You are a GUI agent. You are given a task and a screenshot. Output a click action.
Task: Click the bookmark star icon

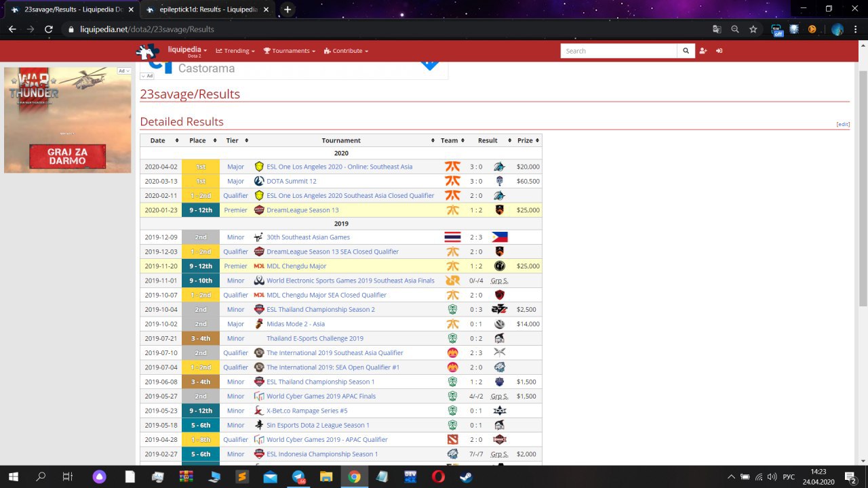coord(753,29)
